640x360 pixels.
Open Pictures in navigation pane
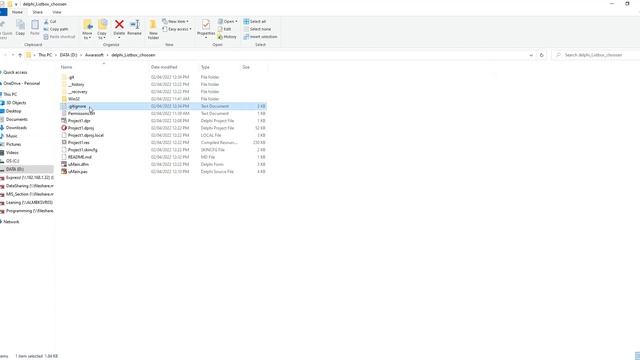(13, 144)
